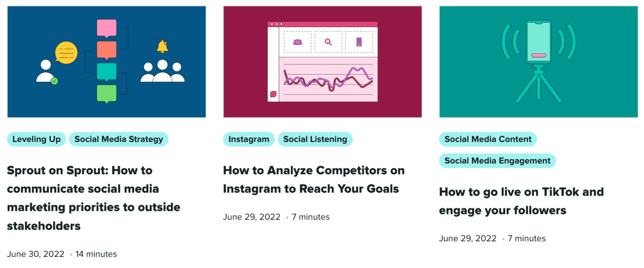Select the "Instagram" category tag
Viewport: 644px width, 268px height.
pyautogui.click(x=248, y=139)
